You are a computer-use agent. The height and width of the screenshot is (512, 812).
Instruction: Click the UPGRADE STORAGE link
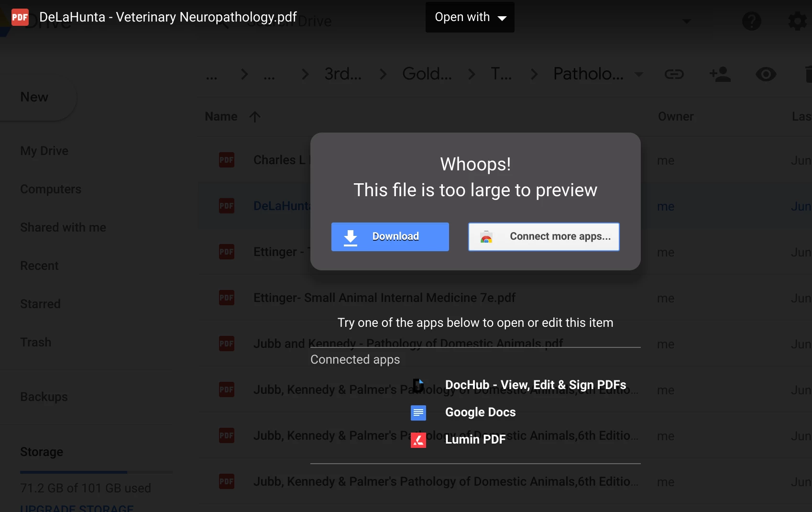pos(77,508)
